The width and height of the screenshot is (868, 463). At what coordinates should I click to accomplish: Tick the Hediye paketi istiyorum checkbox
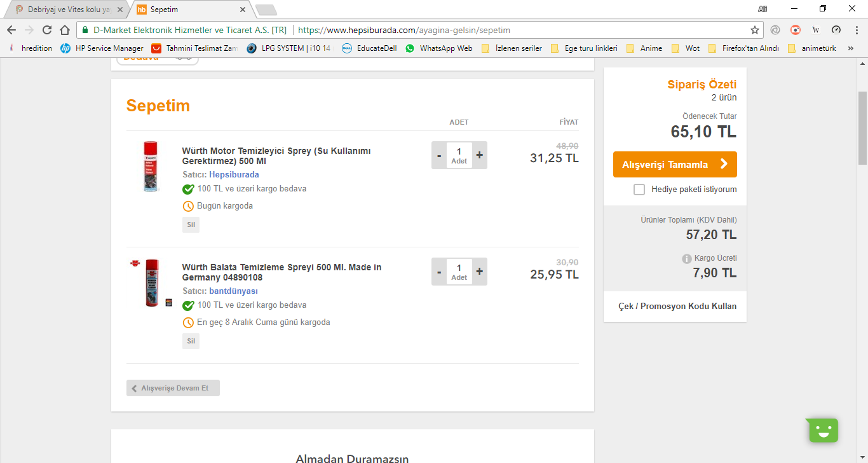pyautogui.click(x=639, y=190)
